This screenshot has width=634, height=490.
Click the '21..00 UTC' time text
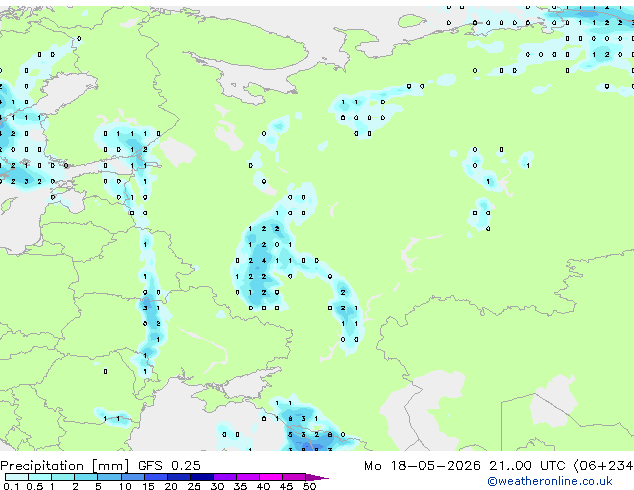pyautogui.click(x=527, y=466)
